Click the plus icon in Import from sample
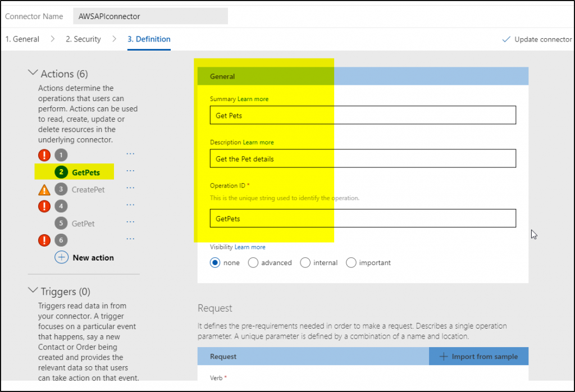This screenshot has height=392, width=575. point(444,357)
